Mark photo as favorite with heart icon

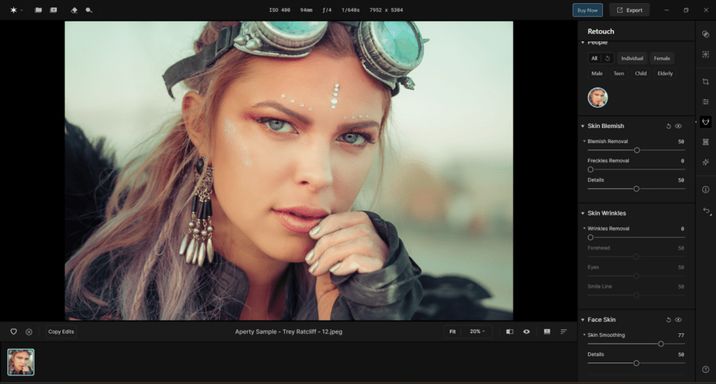point(14,332)
